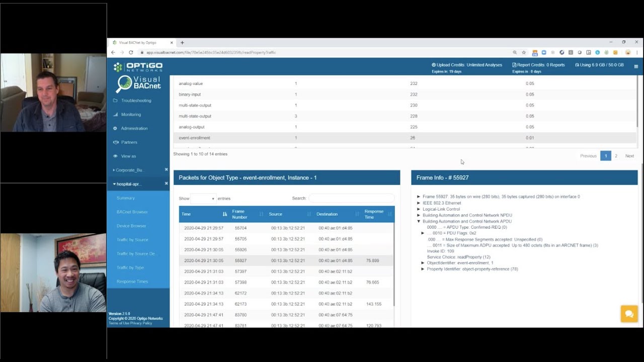Open Troubleshooting in the sidebar

pyautogui.click(x=136, y=101)
